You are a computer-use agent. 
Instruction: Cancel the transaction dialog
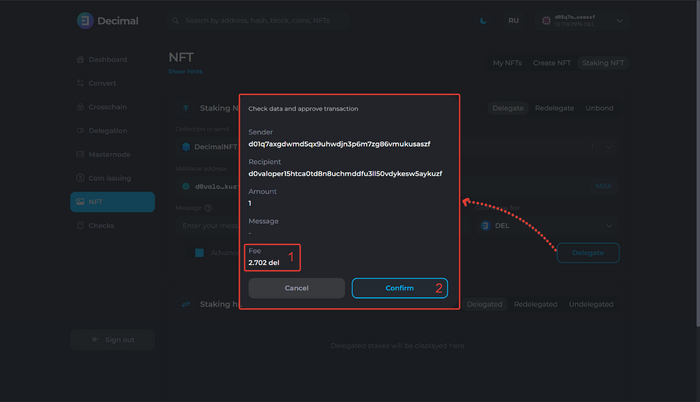[x=296, y=288]
